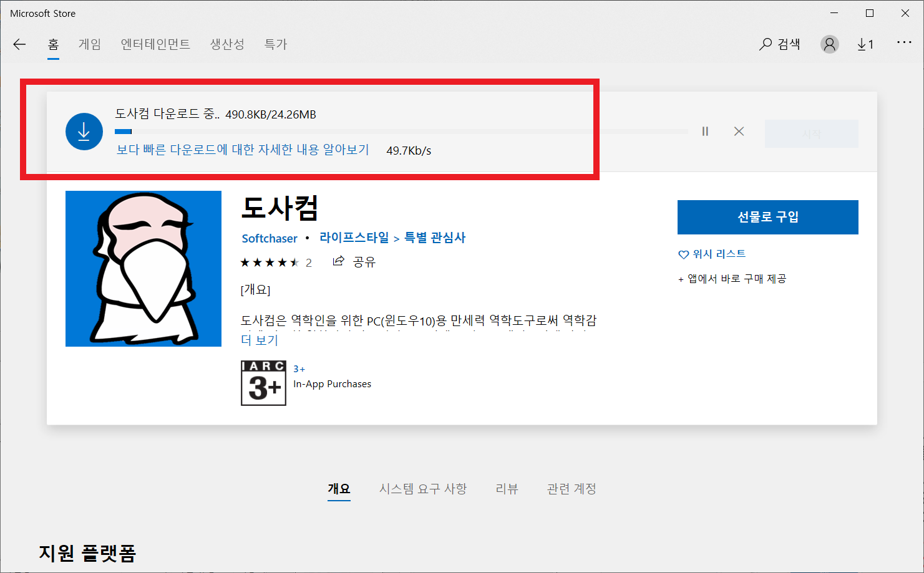Click the 도사컴 app title
Screen dimensions: 924x573
[280, 208]
